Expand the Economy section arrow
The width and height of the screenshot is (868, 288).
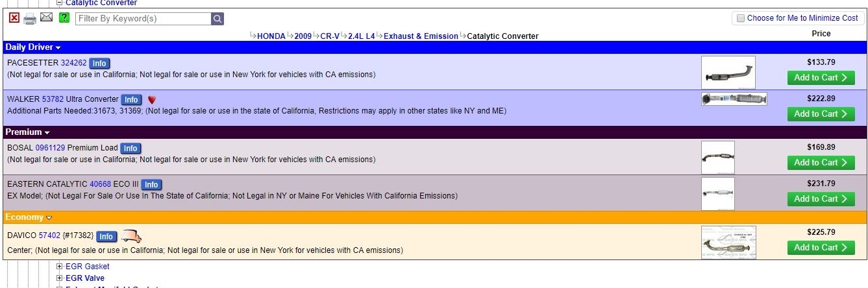click(x=49, y=217)
